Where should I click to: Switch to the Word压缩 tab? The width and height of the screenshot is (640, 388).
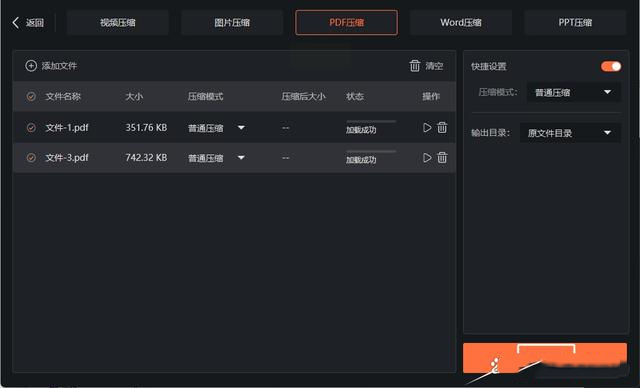coord(461,22)
